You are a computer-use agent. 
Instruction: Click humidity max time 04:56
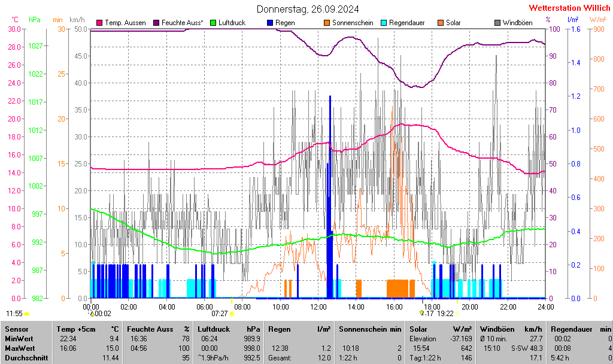pyautogui.click(x=139, y=348)
